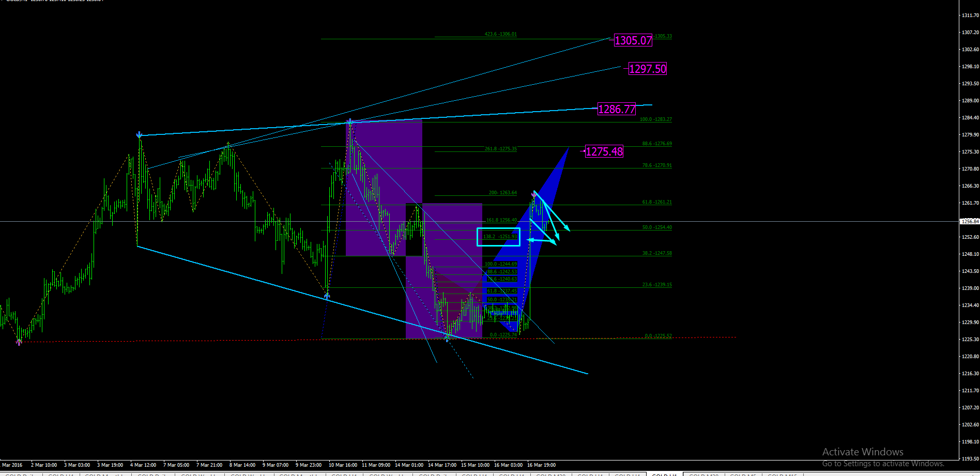Click the Fibonacci label 138.2 -1251.93

(x=500, y=237)
